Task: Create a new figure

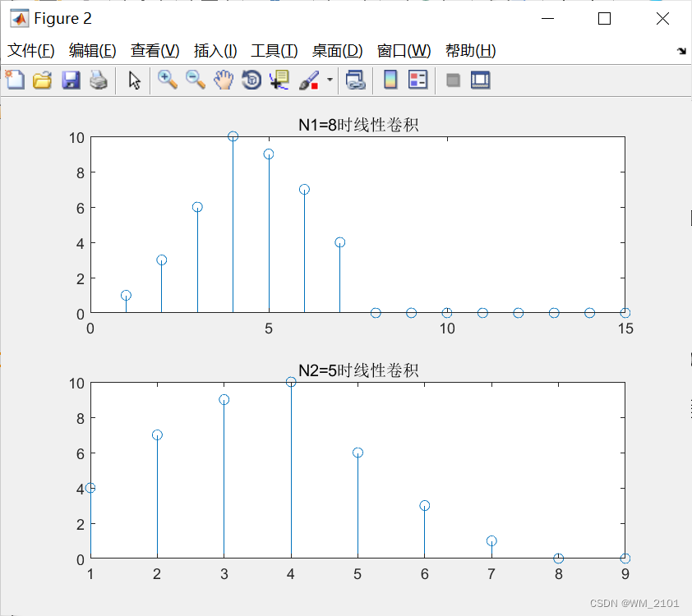Action: 14,80
